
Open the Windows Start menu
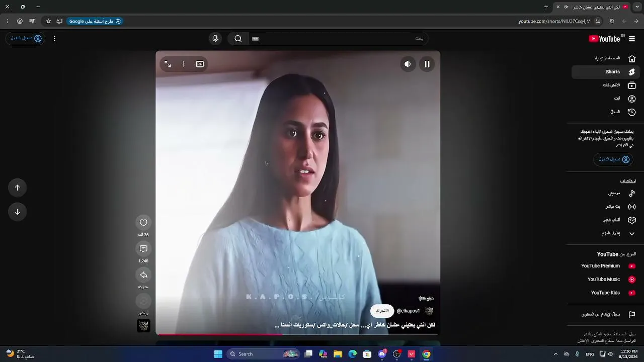coord(218,354)
